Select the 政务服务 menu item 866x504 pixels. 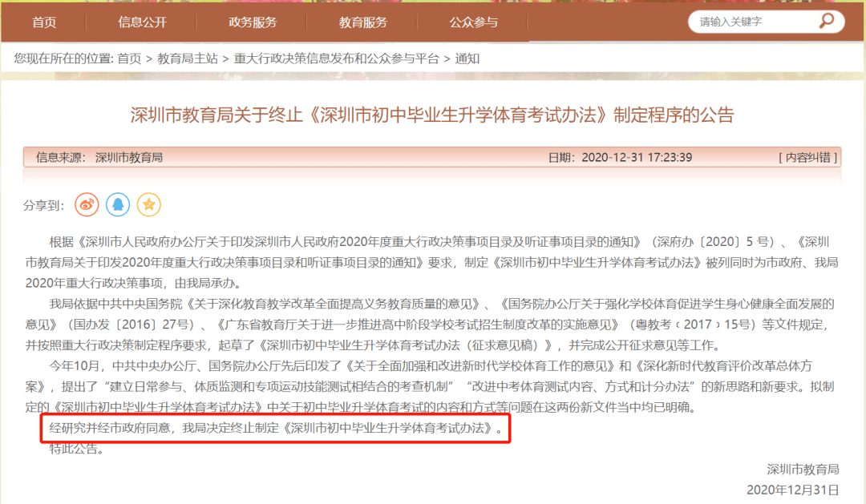(253, 22)
